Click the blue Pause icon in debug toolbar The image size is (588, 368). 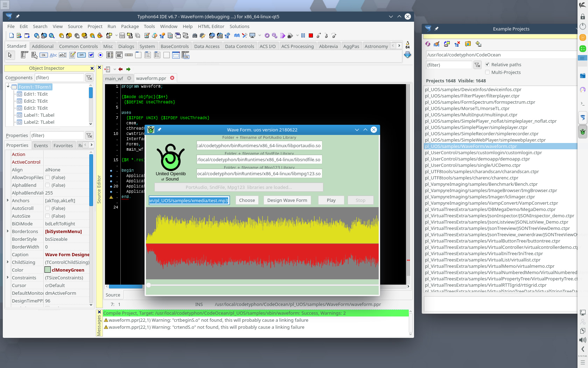pyautogui.click(x=303, y=35)
